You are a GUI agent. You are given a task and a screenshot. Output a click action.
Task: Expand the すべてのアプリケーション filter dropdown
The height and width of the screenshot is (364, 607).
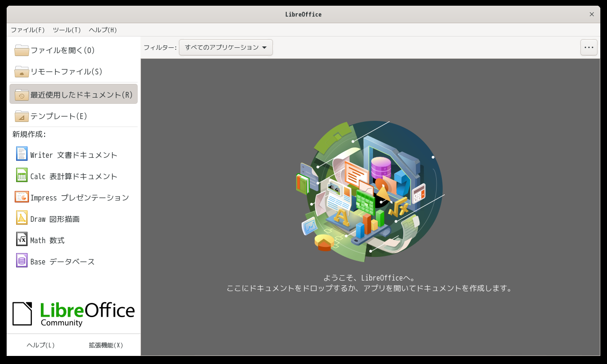226,47
